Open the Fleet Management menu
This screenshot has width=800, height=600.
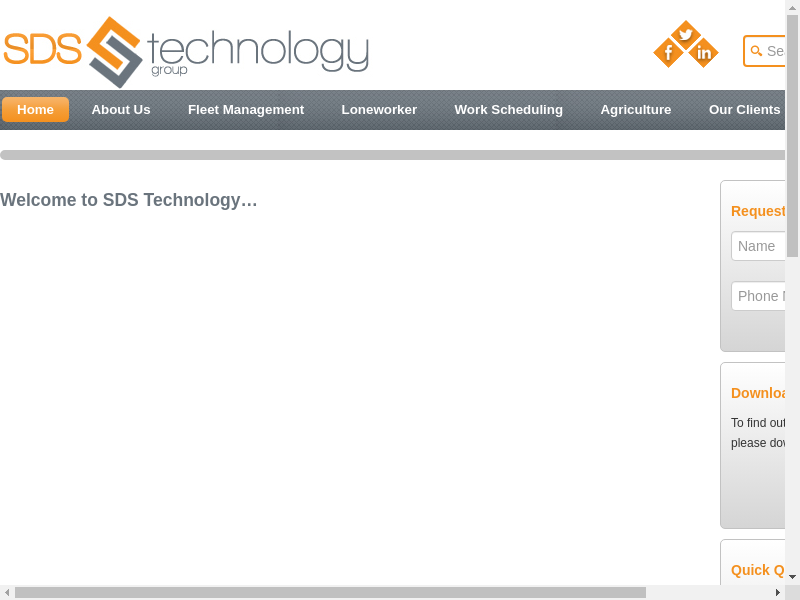tap(246, 110)
